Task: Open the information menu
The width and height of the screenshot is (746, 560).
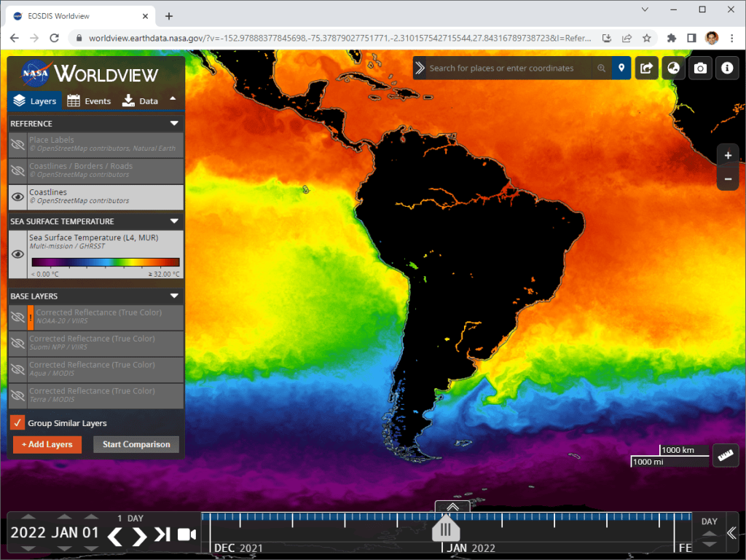Action: (x=727, y=68)
